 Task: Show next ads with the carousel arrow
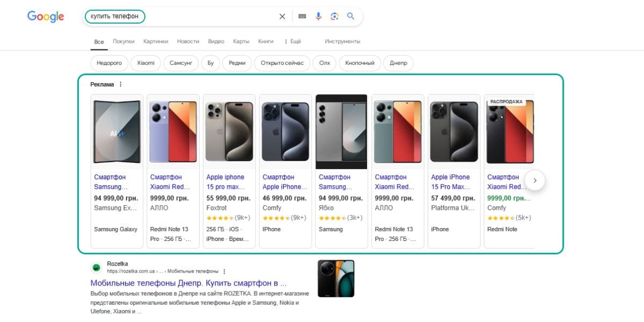click(x=535, y=180)
